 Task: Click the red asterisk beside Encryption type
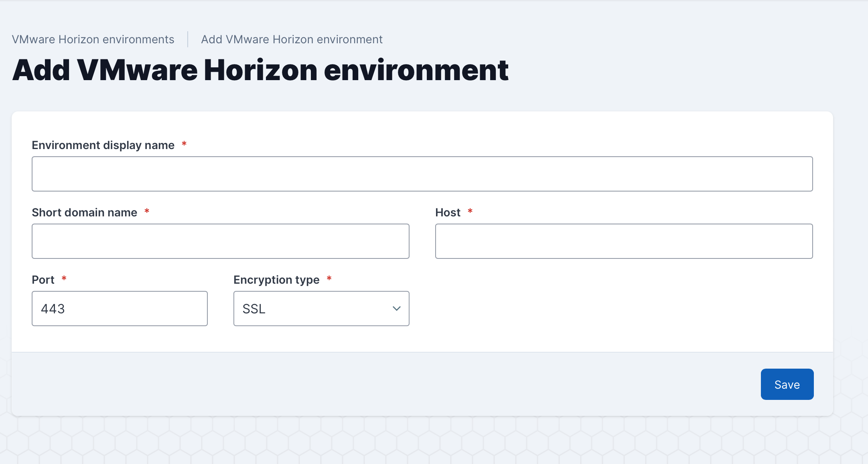329,278
